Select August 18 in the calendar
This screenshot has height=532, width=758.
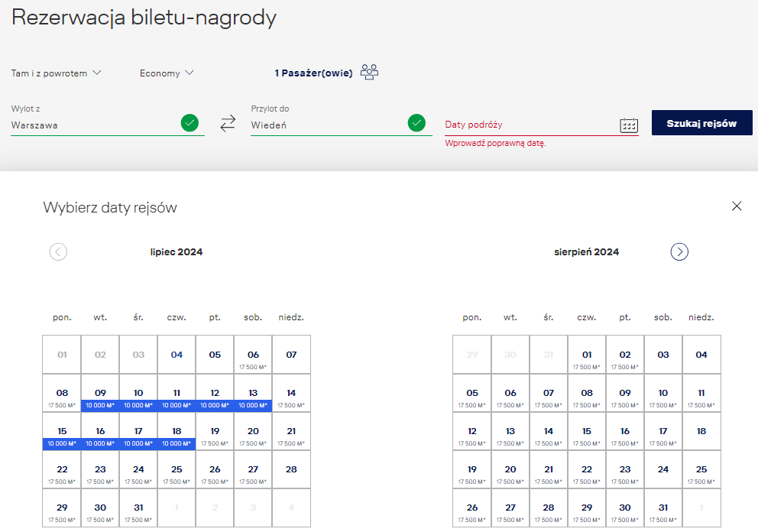[701, 431]
